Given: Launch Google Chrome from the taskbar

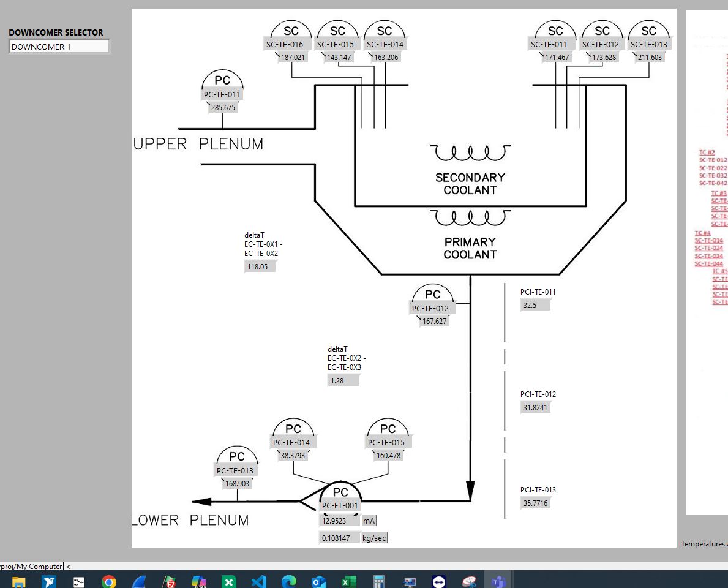Looking at the screenshot, I should (109, 581).
